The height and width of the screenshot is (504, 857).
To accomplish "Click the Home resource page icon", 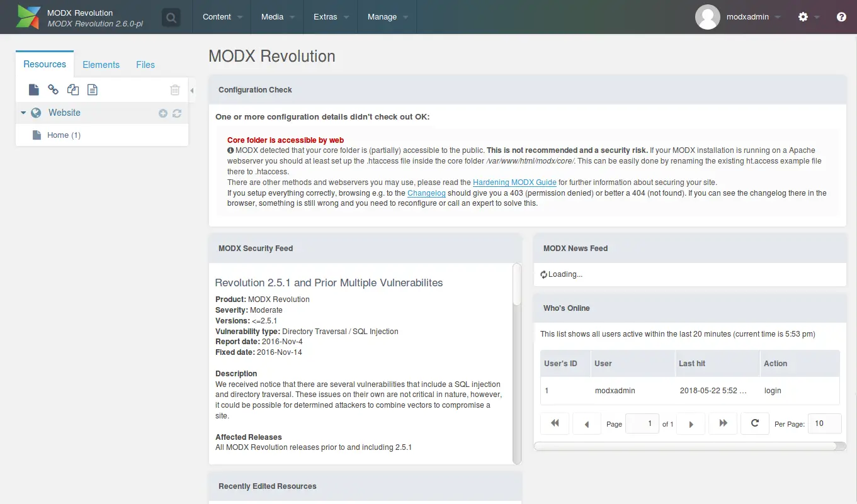I will click(x=36, y=135).
